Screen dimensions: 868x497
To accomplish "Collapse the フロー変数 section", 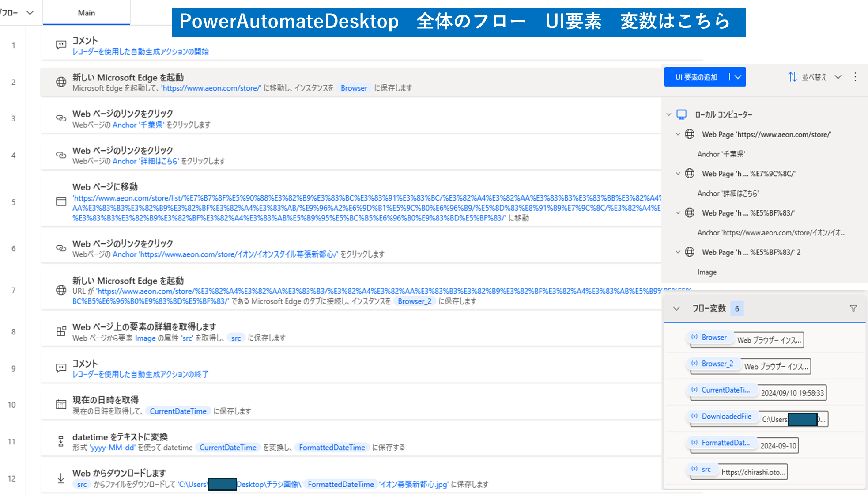I will pyautogui.click(x=676, y=308).
